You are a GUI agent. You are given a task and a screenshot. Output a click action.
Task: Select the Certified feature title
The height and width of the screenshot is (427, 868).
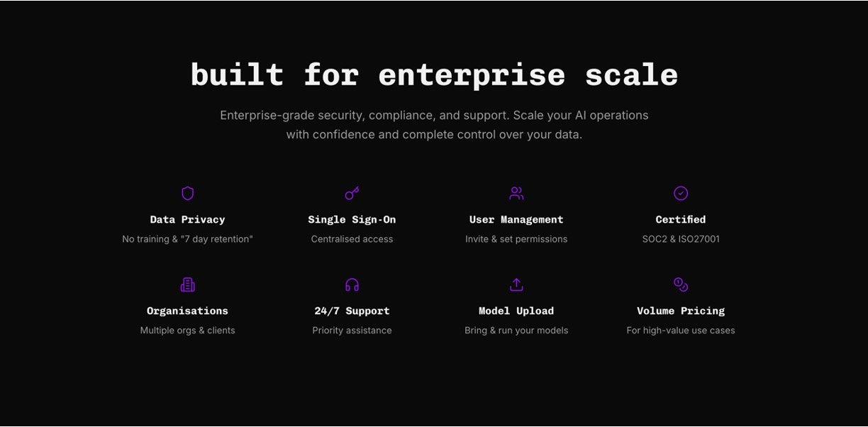(x=681, y=220)
